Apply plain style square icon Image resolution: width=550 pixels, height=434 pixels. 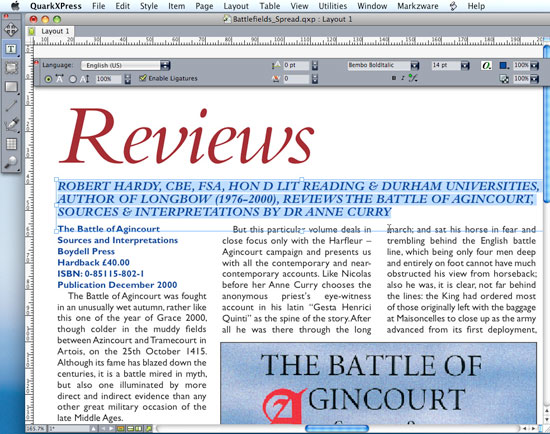(394, 78)
